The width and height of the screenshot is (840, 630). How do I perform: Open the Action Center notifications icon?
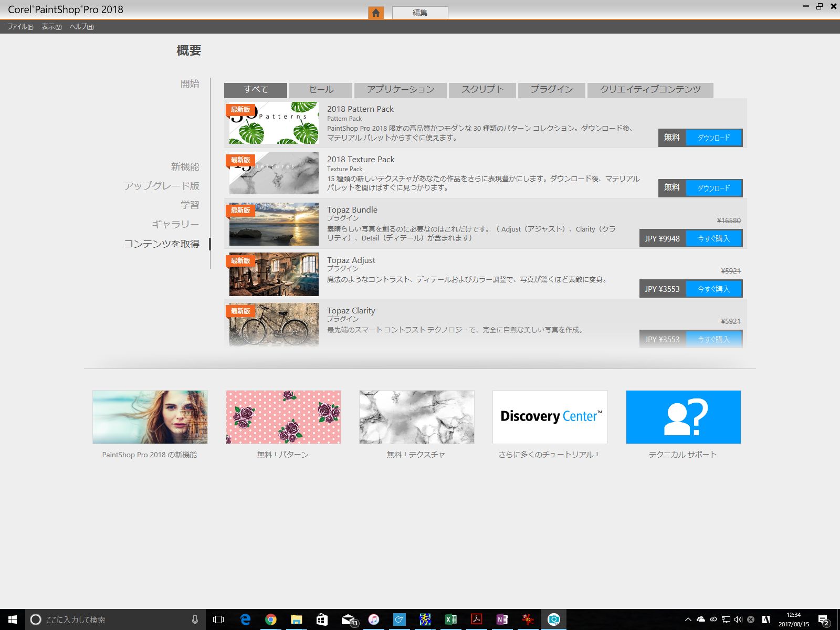coord(824,620)
